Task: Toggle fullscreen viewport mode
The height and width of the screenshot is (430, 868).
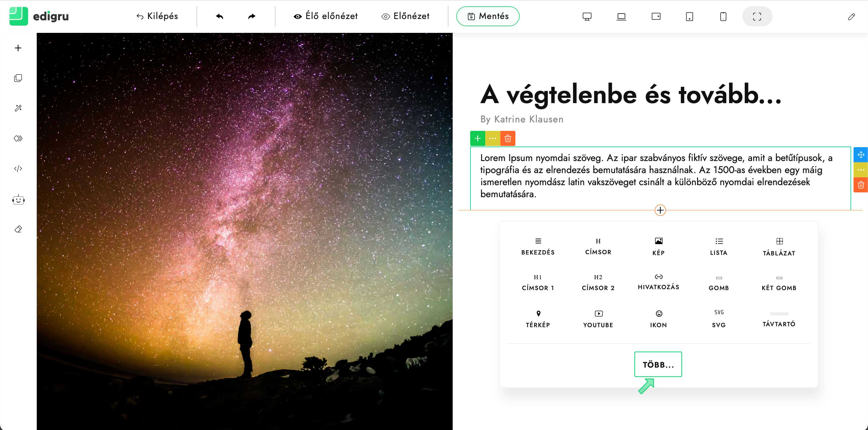Action: coord(757,16)
